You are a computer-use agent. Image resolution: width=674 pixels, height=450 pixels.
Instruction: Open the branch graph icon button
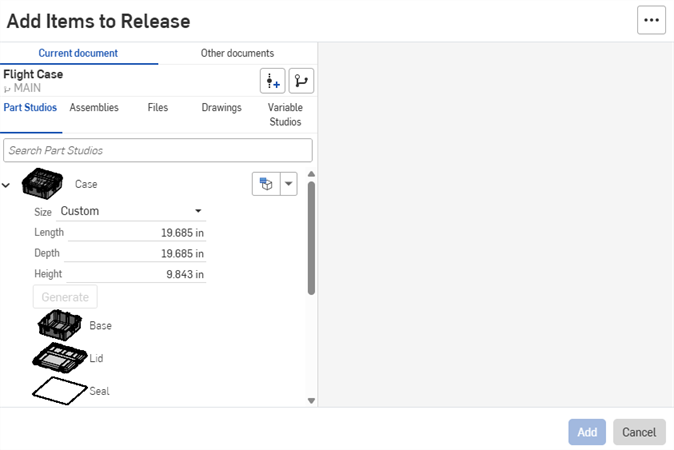[301, 81]
